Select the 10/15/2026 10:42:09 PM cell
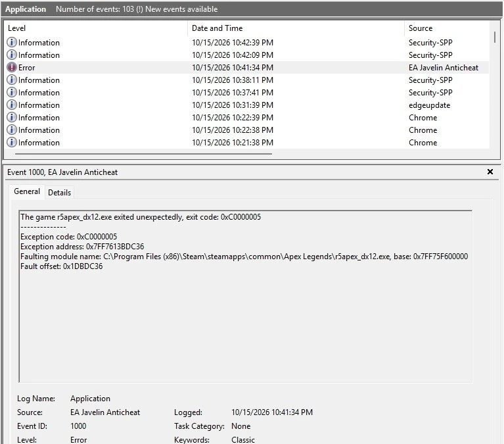The height and width of the screenshot is (444, 504). (x=233, y=55)
